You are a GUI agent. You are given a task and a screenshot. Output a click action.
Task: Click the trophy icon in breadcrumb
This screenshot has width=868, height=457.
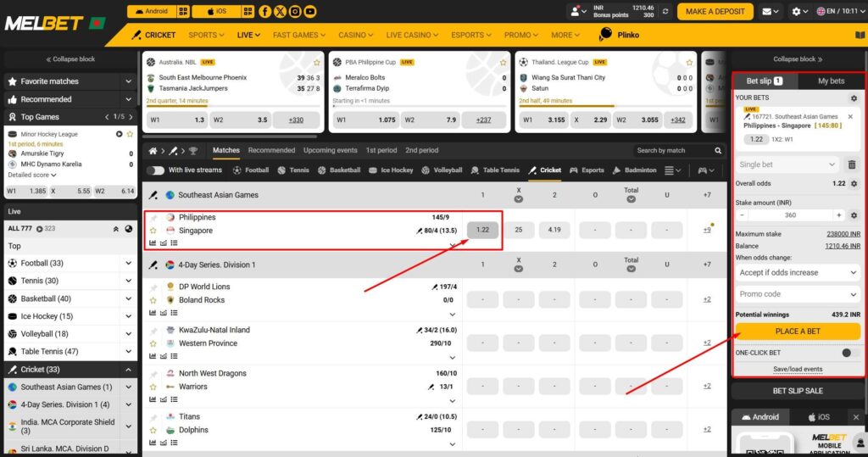[x=193, y=151]
